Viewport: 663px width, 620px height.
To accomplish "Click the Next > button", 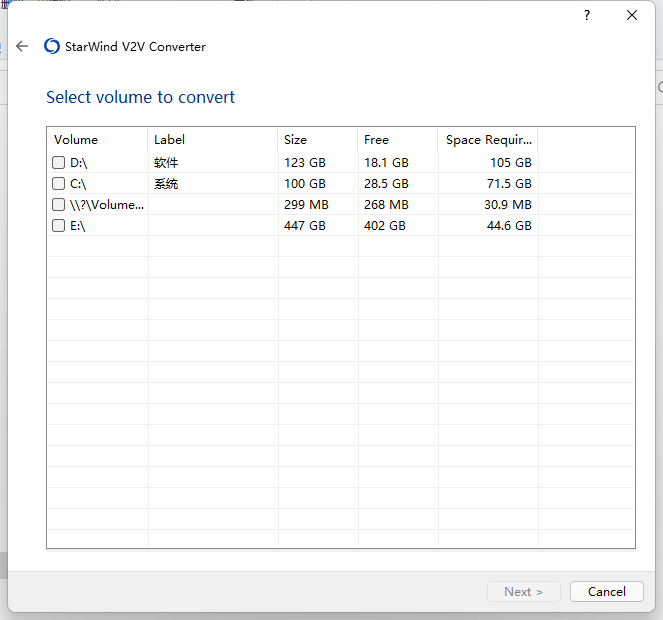I will [523, 591].
